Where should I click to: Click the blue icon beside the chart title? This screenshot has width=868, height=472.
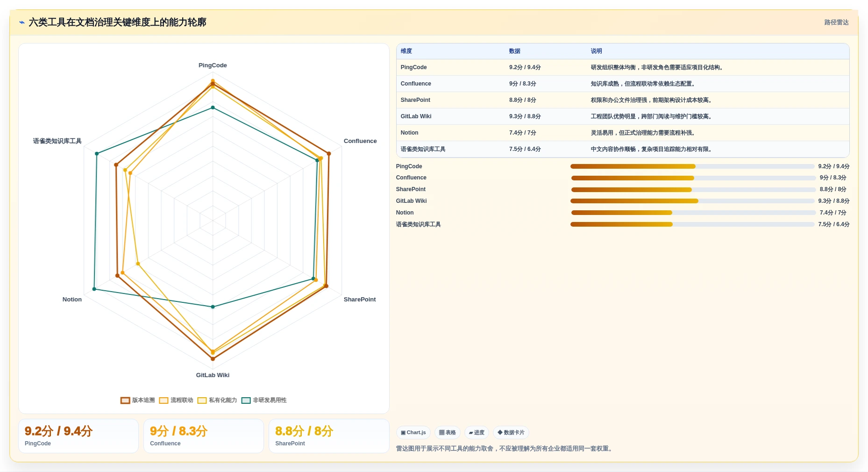click(x=22, y=22)
